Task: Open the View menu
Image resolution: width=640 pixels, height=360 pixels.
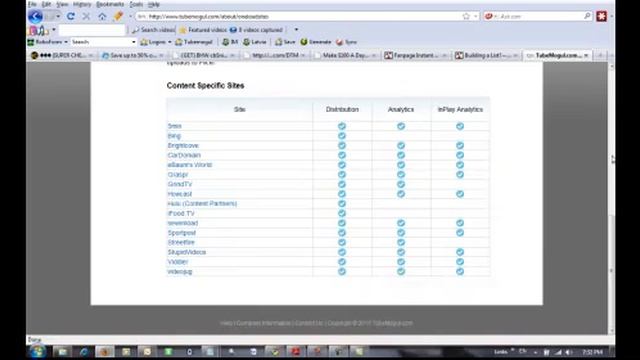Action: click(x=62, y=4)
